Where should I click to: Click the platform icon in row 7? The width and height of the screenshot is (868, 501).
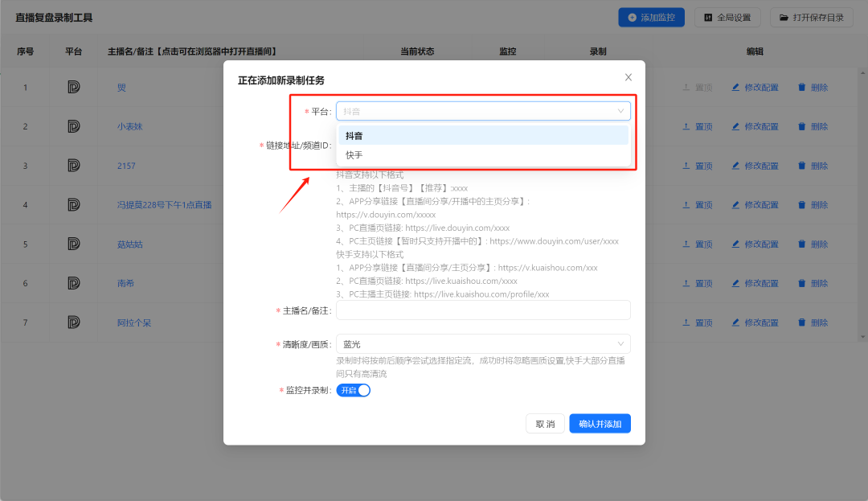74,322
